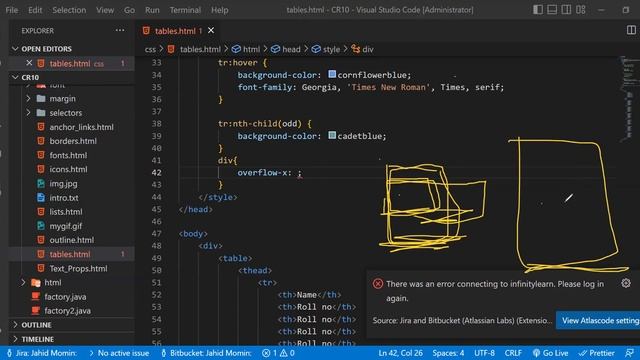
Task: Click HTML file icon on tables.html tab
Action: [146, 31]
